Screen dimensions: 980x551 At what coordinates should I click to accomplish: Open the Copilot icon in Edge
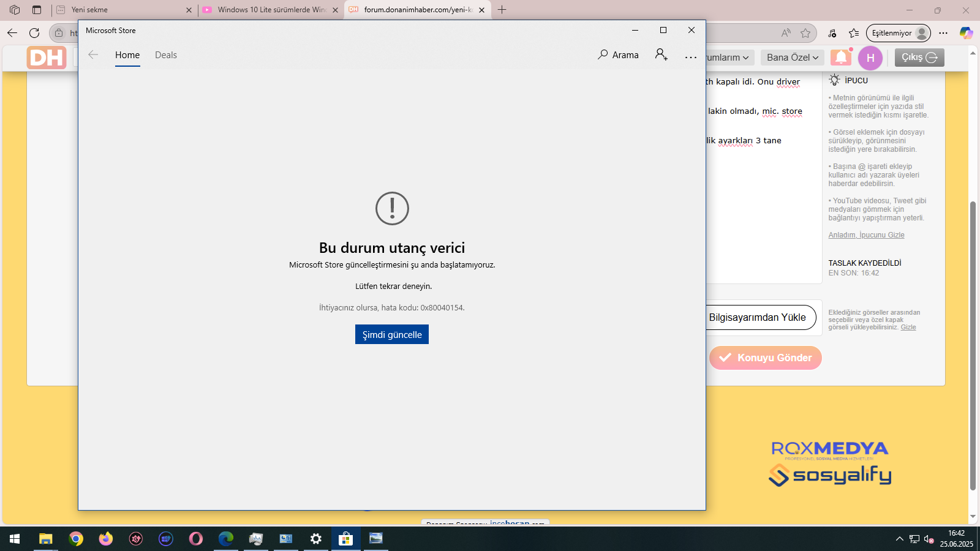966,33
